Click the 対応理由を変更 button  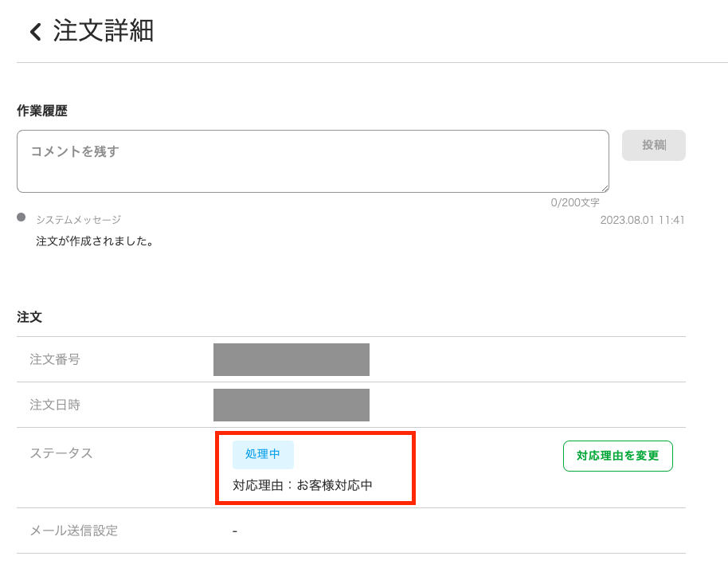[x=617, y=456]
